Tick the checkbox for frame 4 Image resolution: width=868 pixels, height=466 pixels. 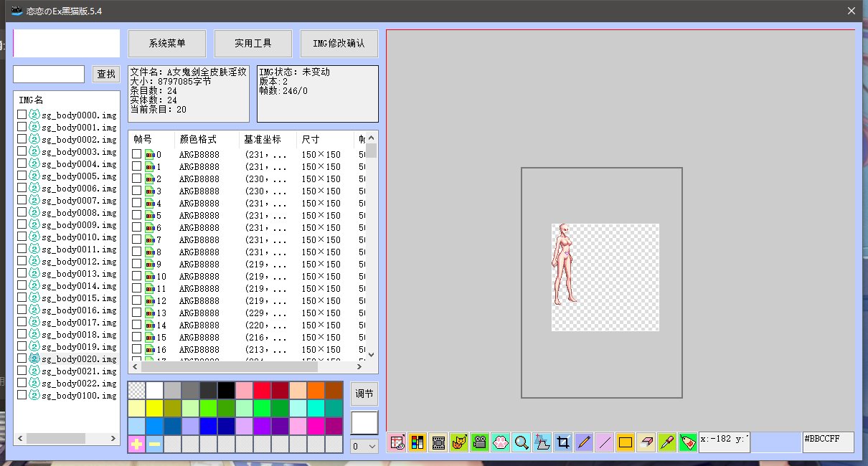tap(136, 204)
